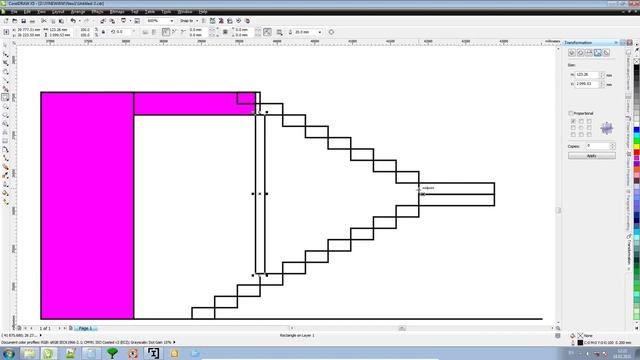Image resolution: width=640 pixels, height=360 pixels.
Task: Check the middle-left anchor point box
Action: point(573,128)
